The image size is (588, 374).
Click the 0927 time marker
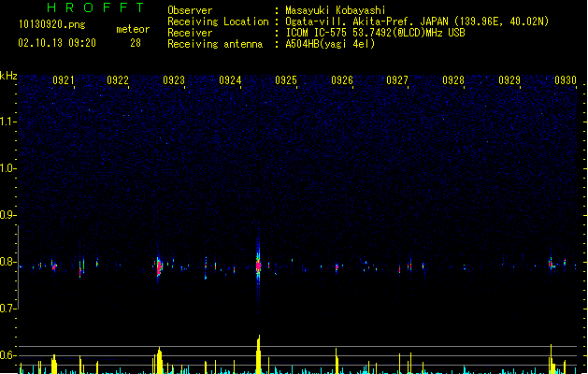pyautogui.click(x=397, y=79)
